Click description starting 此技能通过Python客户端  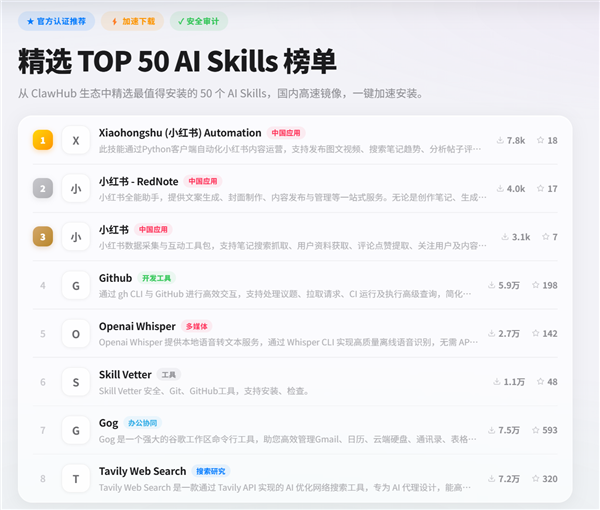coord(290,149)
